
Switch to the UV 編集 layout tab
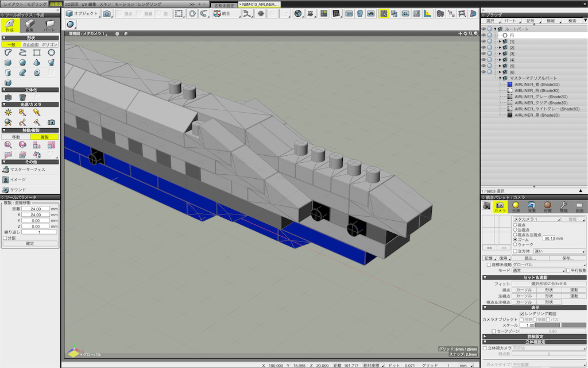pos(89,4)
